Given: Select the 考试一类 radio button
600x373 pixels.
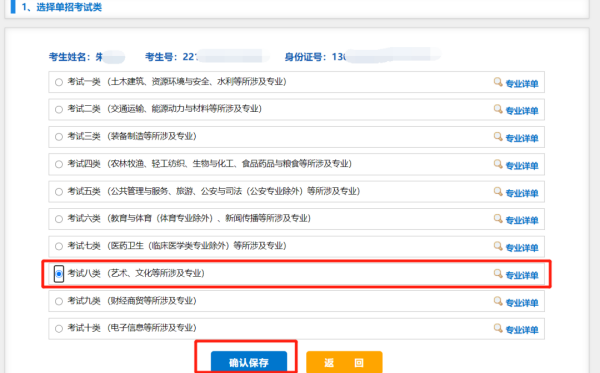Looking at the screenshot, I should pos(59,82).
